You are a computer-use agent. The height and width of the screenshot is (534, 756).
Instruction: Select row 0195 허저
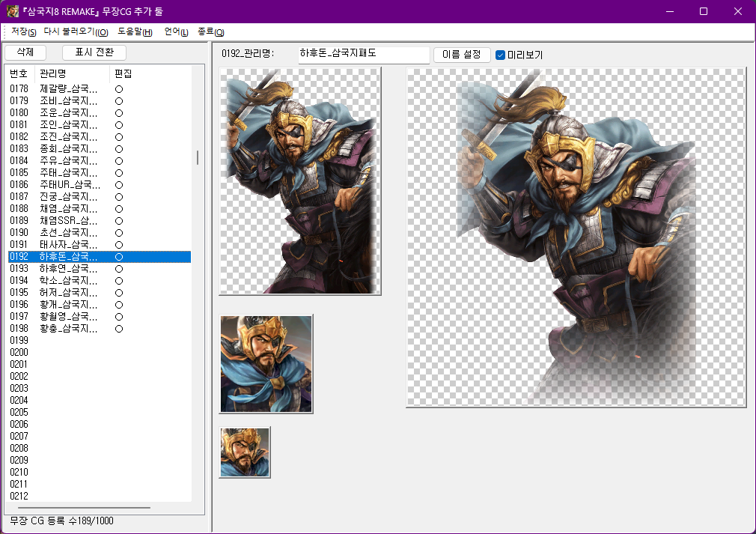(100, 292)
